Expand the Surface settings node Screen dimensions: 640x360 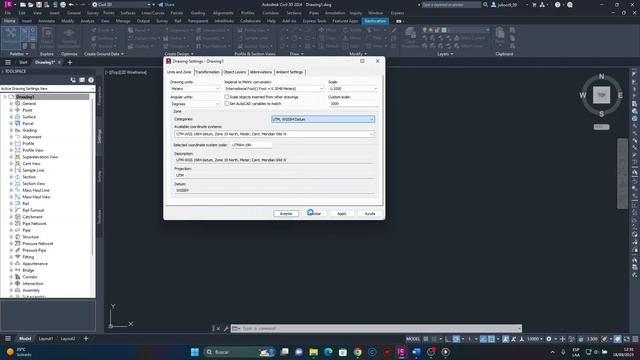pyautogui.click(x=11, y=117)
